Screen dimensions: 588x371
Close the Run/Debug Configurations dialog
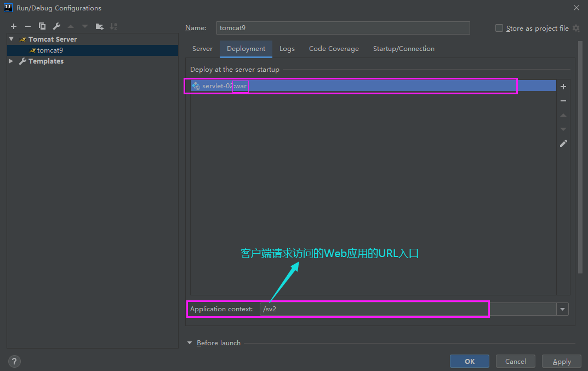pos(576,8)
